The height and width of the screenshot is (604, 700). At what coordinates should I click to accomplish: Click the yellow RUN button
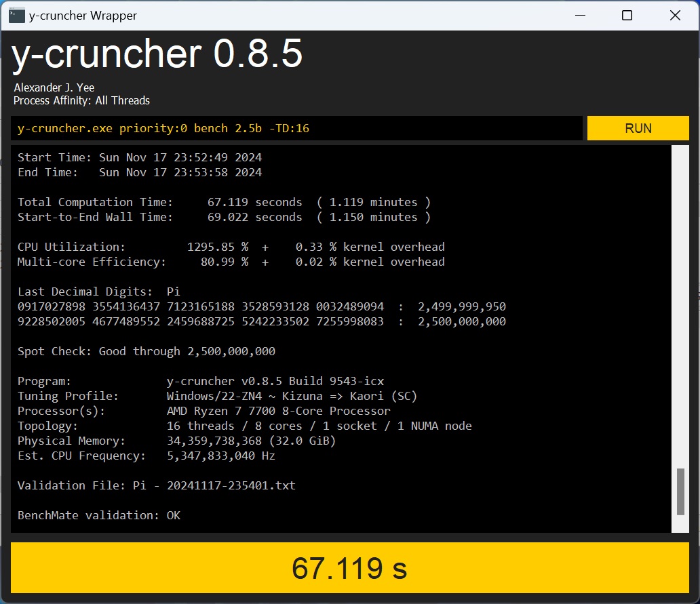pos(638,128)
